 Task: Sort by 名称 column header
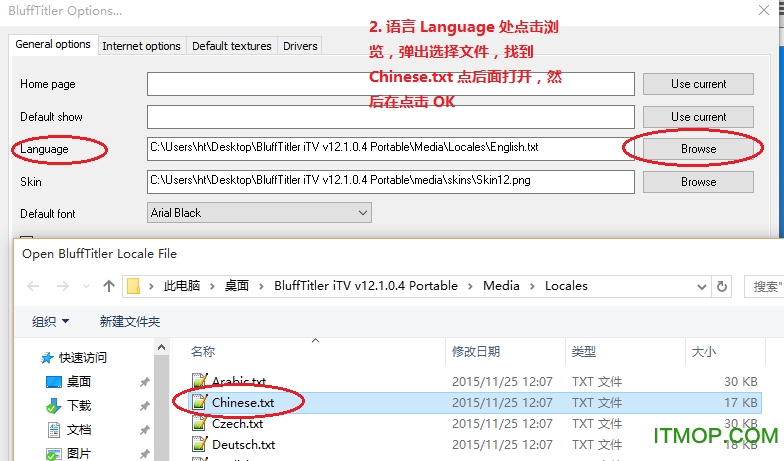coord(202,352)
